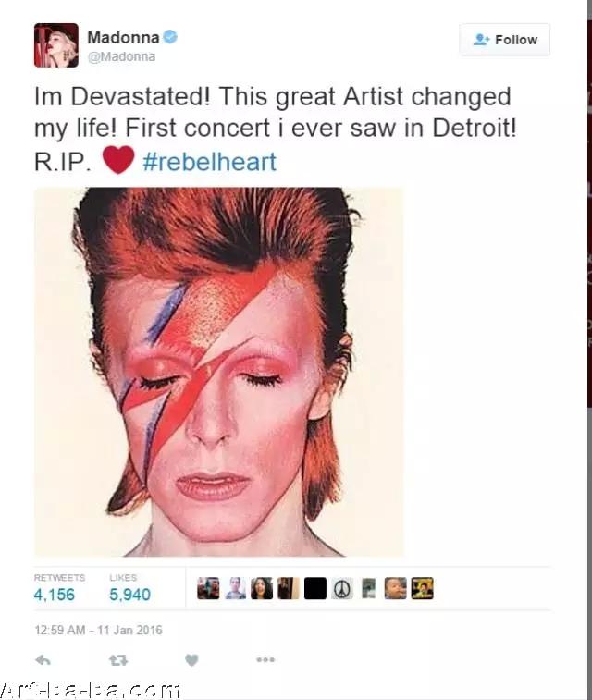
Task: Click the reply arrow icon
Action: click(43, 660)
